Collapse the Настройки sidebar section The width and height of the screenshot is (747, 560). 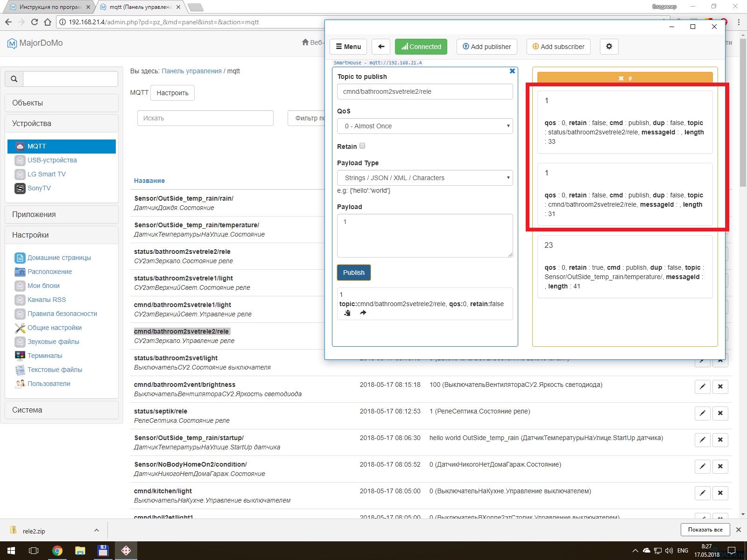[x=61, y=235]
